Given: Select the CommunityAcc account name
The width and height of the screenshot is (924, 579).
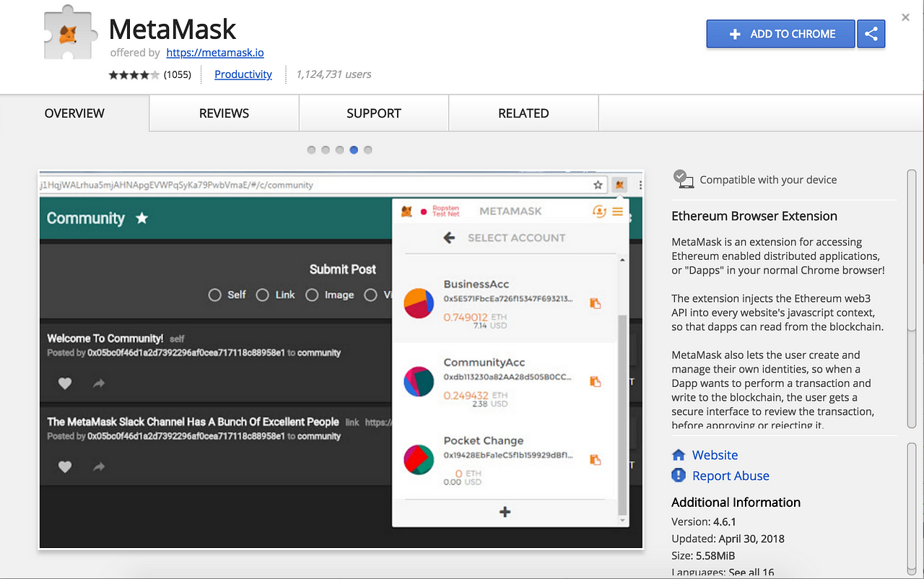Looking at the screenshot, I should pos(484,362).
